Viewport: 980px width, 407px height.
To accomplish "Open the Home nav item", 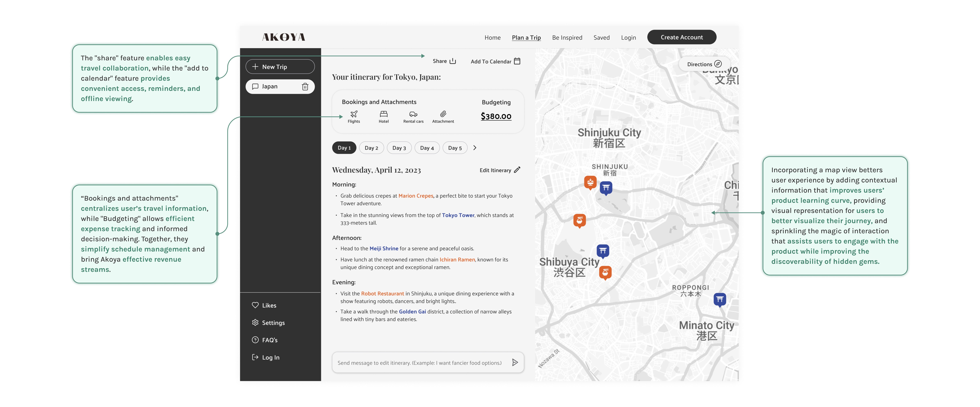I will click(492, 38).
